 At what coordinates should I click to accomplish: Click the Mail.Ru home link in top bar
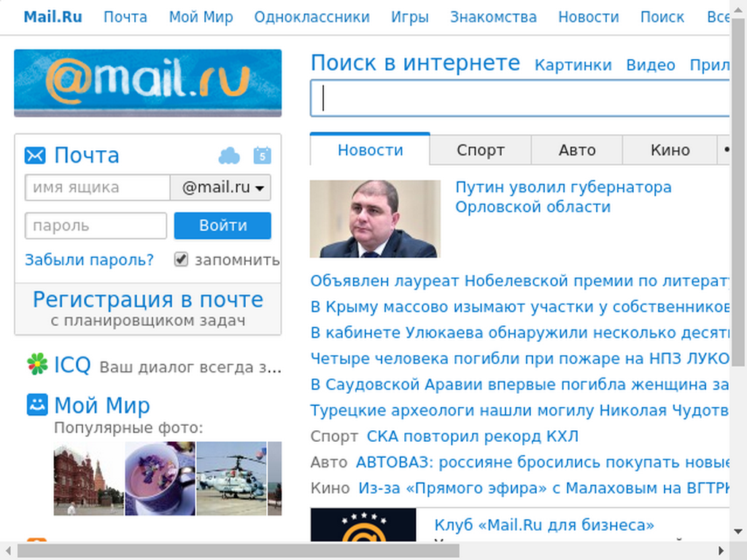(x=53, y=17)
